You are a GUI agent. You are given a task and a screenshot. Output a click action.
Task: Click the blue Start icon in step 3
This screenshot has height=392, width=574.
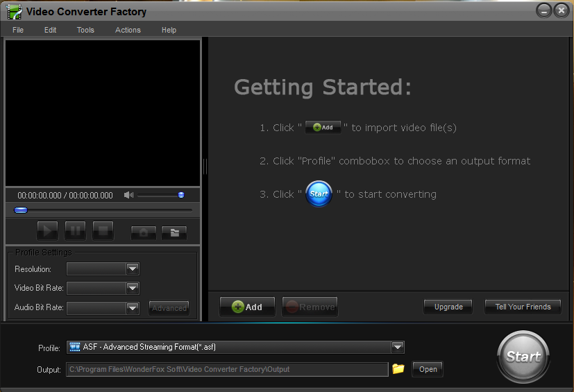319,194
